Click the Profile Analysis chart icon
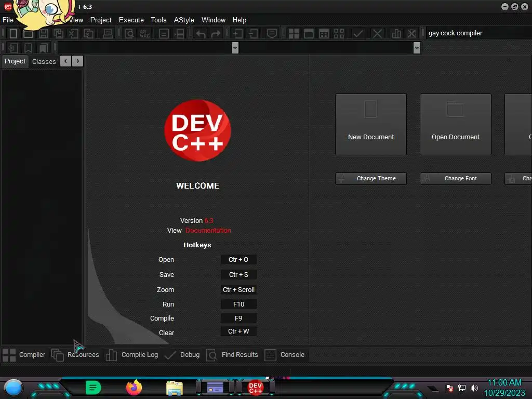This screenshot has width=532, height=399. (396, 33)
